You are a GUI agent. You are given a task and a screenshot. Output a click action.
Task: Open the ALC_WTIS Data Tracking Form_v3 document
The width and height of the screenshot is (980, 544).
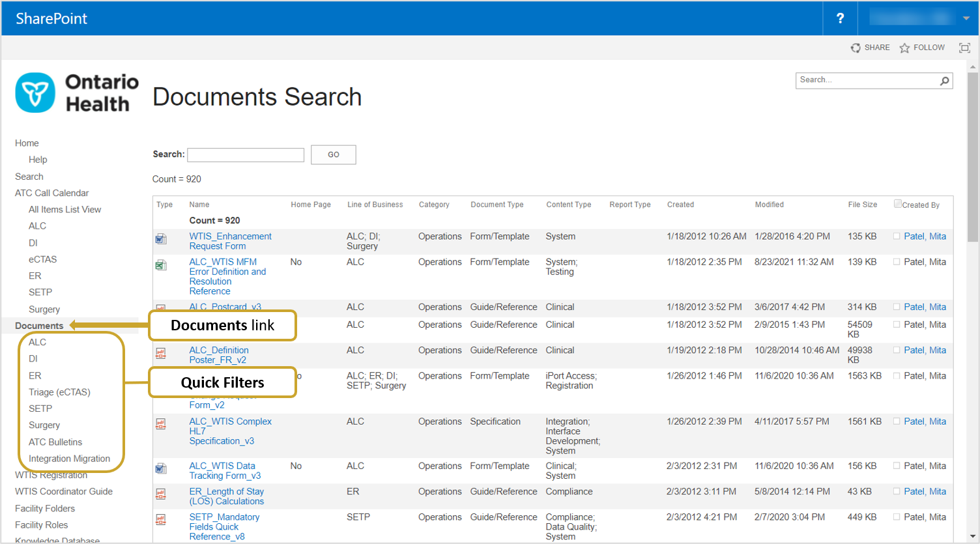(225, 471)
